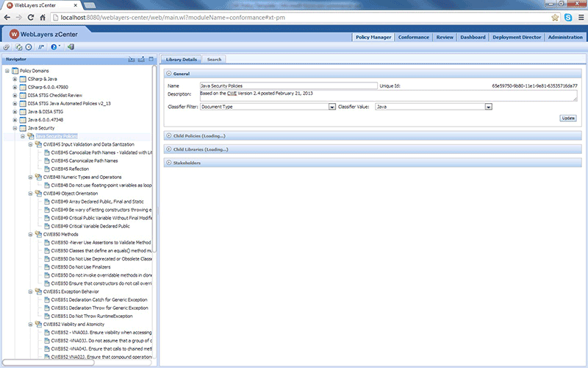Expand the CSharp 6.0.0.47980 node
Image resolution: width=588 pixels, height=368 pixels.
[x=15, y=87]
